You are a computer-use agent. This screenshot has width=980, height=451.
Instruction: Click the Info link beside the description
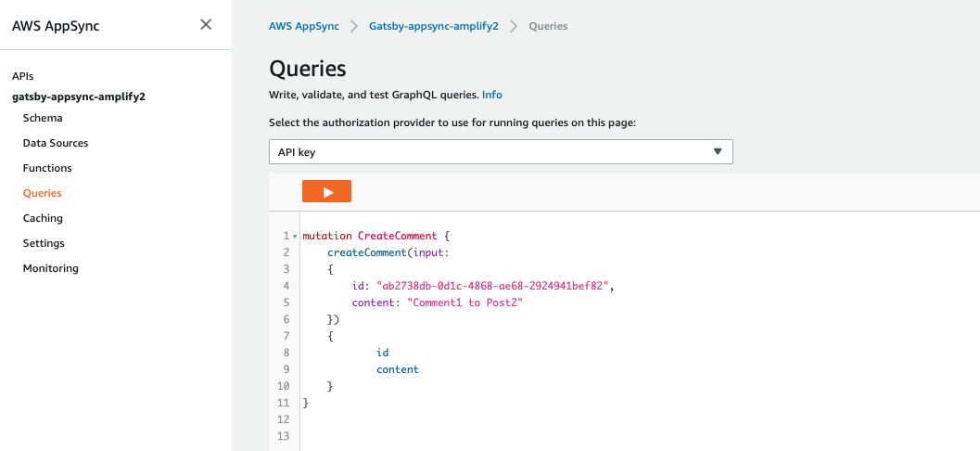pyautogui.click(x=492, y=95)
